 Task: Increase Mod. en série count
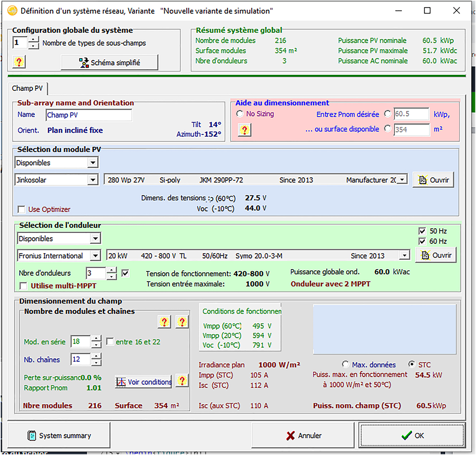[96, 338]
